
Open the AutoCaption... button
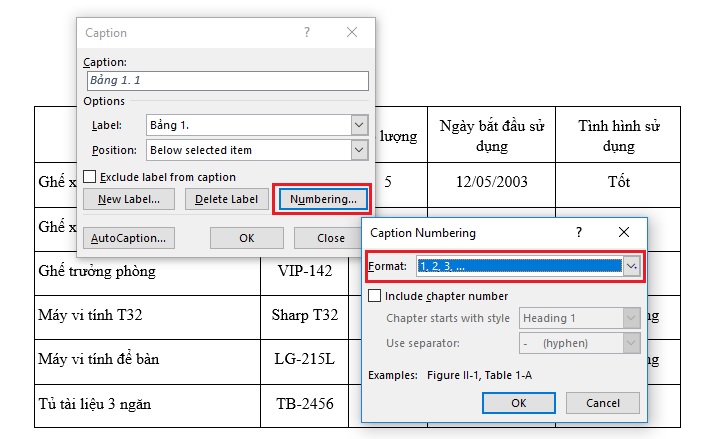click(129, 238)
